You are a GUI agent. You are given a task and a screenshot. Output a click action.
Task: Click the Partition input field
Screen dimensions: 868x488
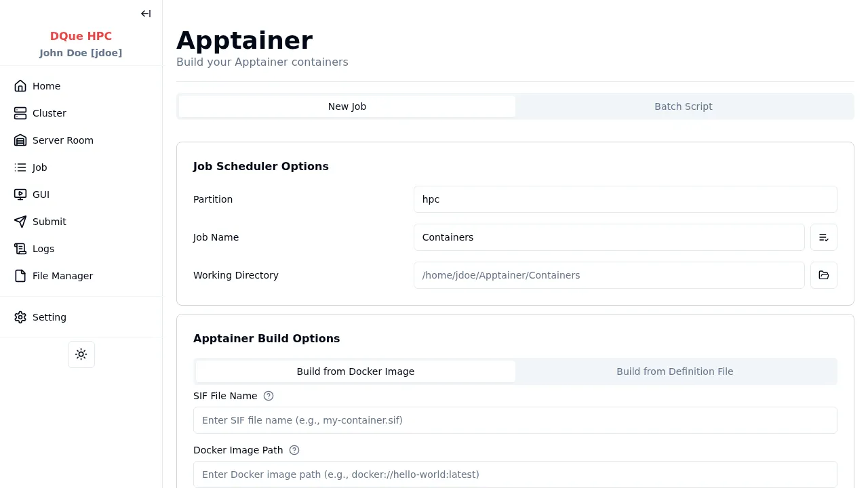point(625,199)
